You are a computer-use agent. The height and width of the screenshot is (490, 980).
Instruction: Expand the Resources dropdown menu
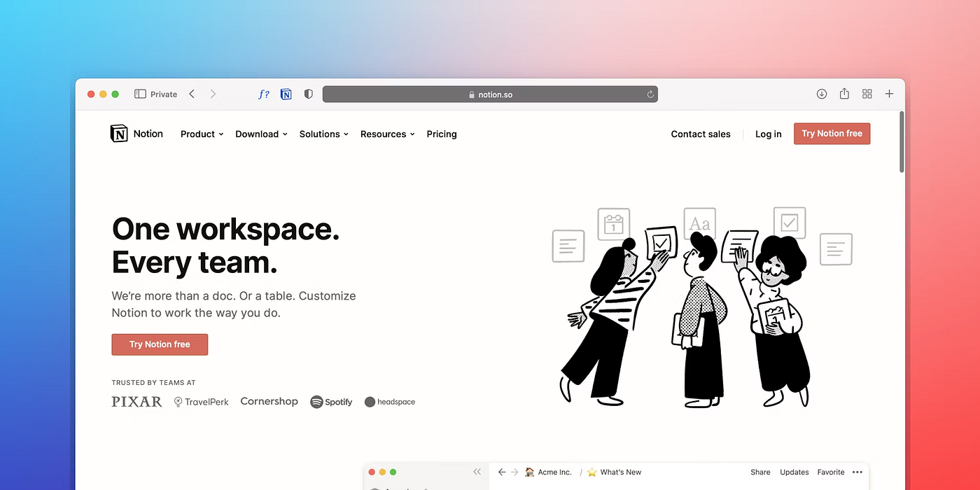[387, 134]
